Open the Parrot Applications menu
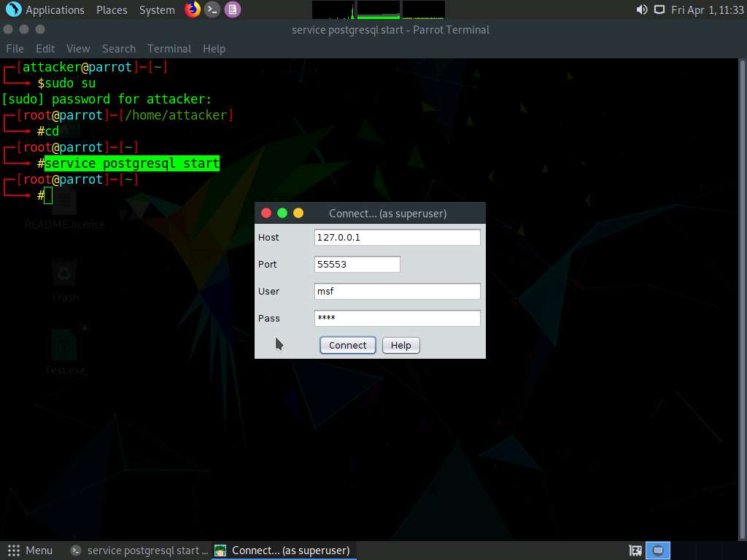Image resolution: width=747 pixels, height=560 pixels. point(45,9)
